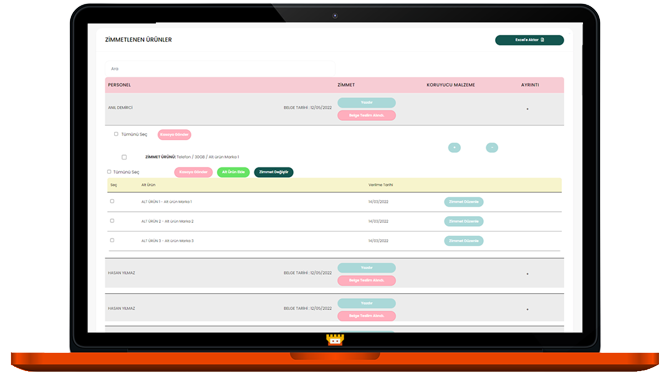Click Belge Teslim Alındı for Anıl Demirci

[x=366, y=115]
